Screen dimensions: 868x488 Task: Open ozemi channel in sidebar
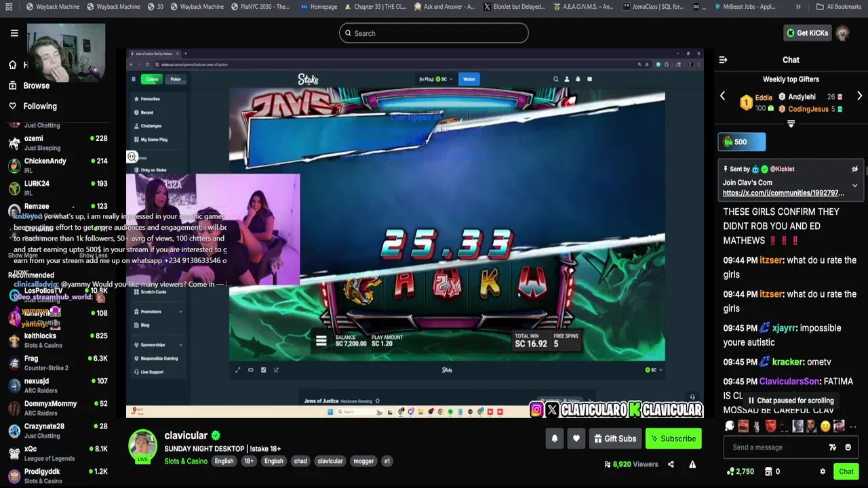(58, 142)
